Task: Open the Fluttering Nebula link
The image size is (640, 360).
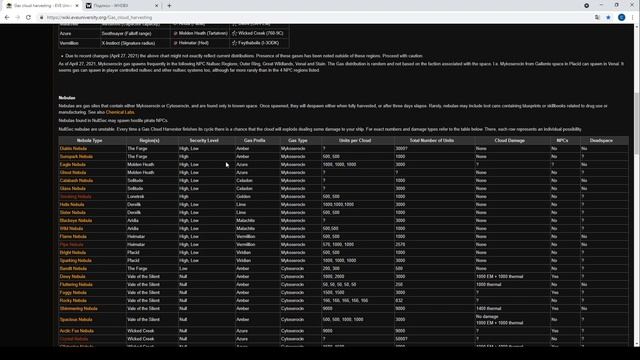Action: tap(76, 284)
